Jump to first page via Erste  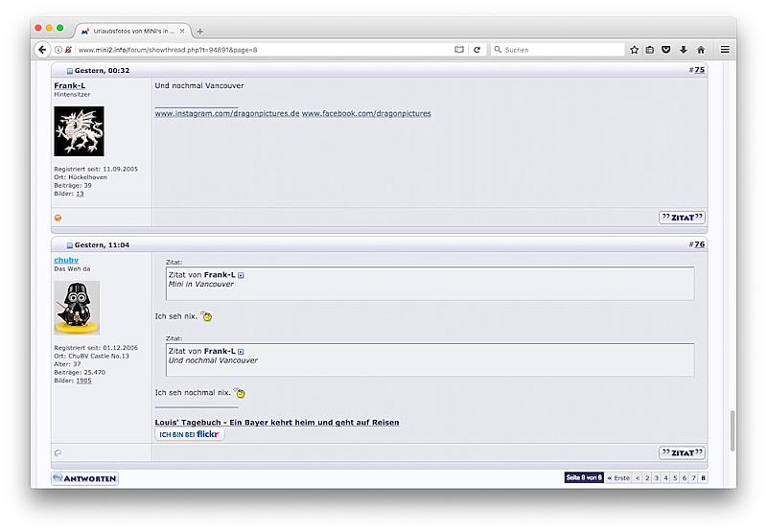[618, 477]
